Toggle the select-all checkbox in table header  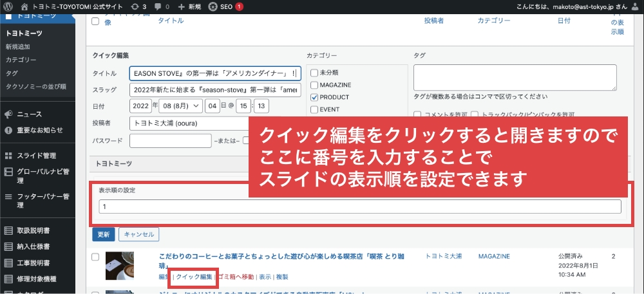click(95, 21)
